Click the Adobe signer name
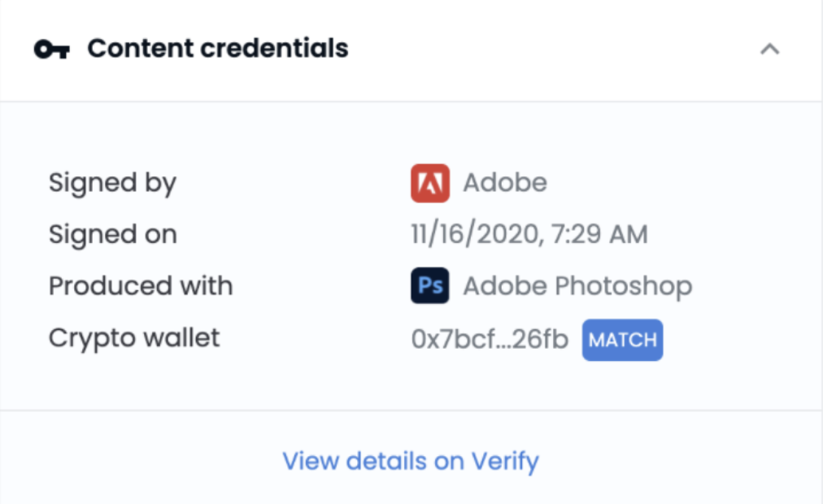The width and height of the screenshot is (823, 504). click(x=505, y=183)
